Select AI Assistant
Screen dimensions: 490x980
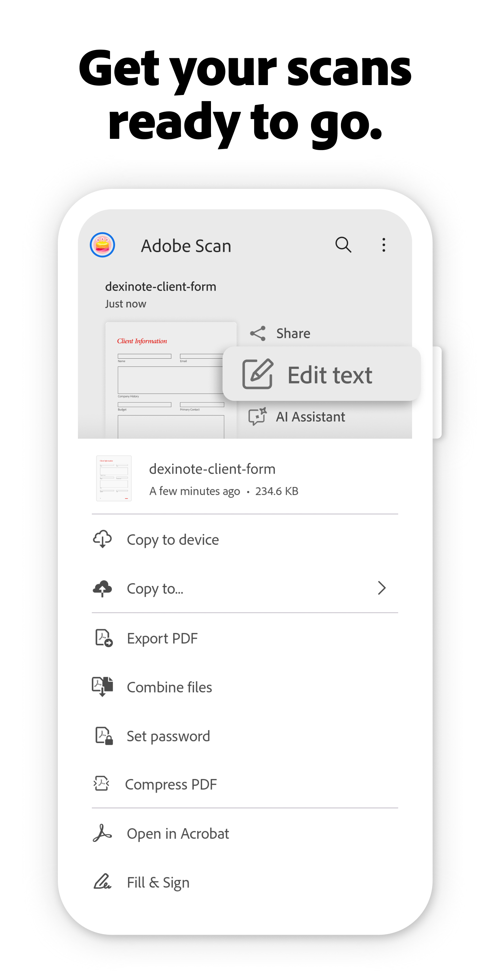(297, 416)
